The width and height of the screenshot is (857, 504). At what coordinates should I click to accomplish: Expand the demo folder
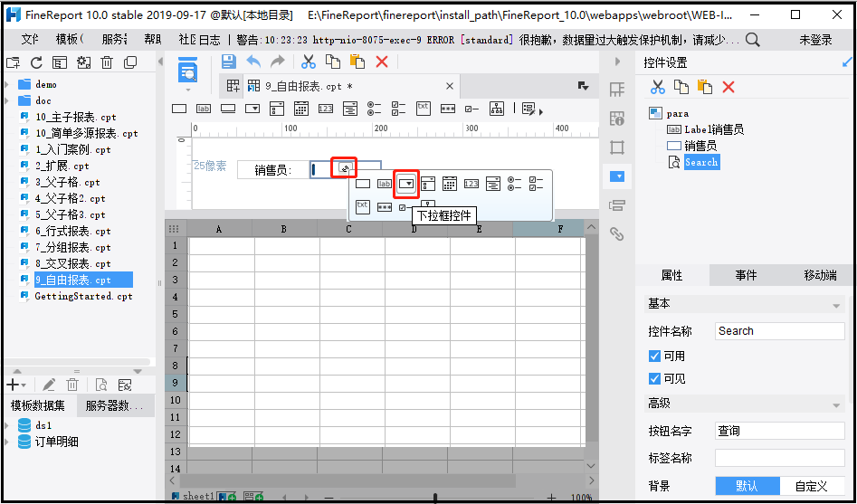[7, 85]
